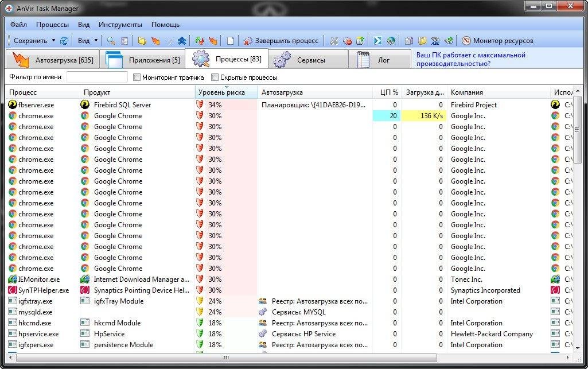
Task: Click the green shield in hpservice.exe row
Action: tap(200, 333)
